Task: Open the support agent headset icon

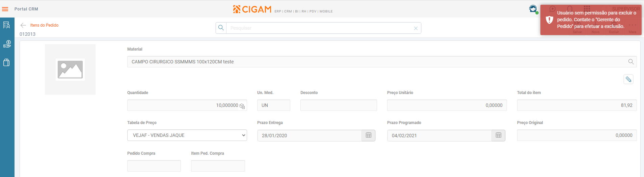Action: coord(533,9)
